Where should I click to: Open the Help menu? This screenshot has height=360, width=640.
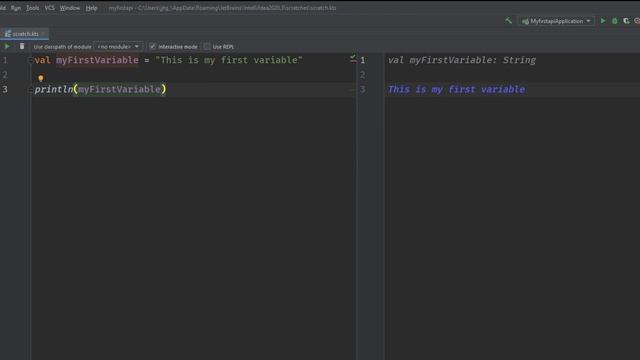click(91, 8)
